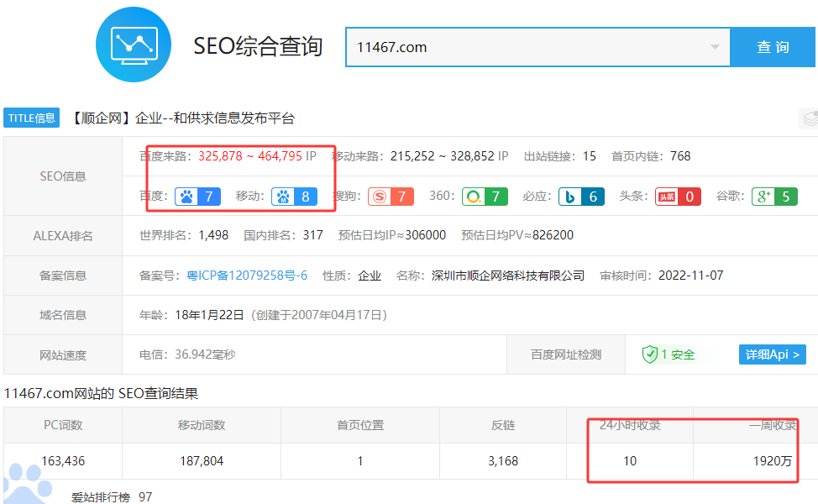Click the 24小时收录 value 10
This screenshot has height=504, width=818.
point(630,461)
